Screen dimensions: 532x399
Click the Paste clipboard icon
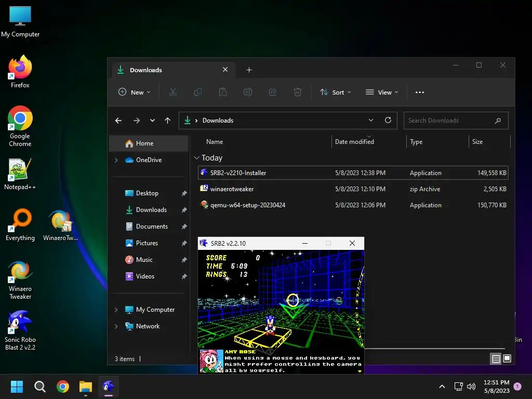[x=223, y=92]
